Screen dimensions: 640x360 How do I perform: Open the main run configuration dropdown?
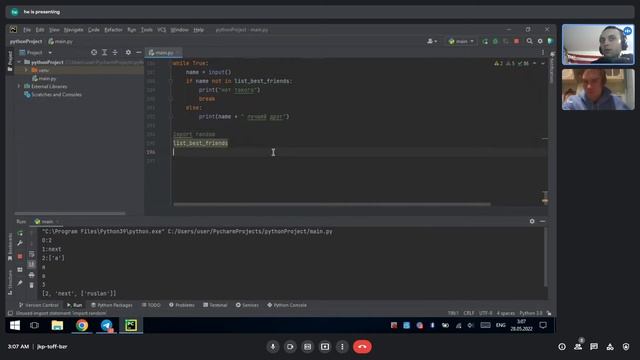pos(461,41)
